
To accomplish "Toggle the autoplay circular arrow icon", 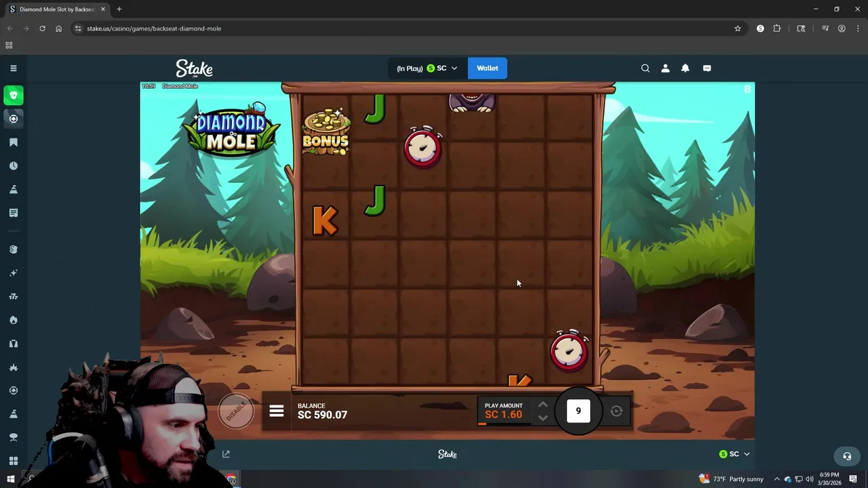I will click(616, 411).
